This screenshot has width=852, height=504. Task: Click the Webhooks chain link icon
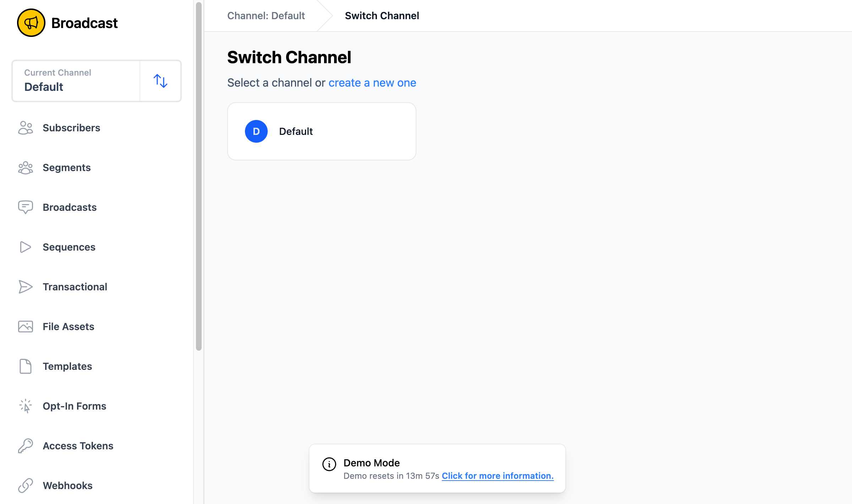point(26,486)
